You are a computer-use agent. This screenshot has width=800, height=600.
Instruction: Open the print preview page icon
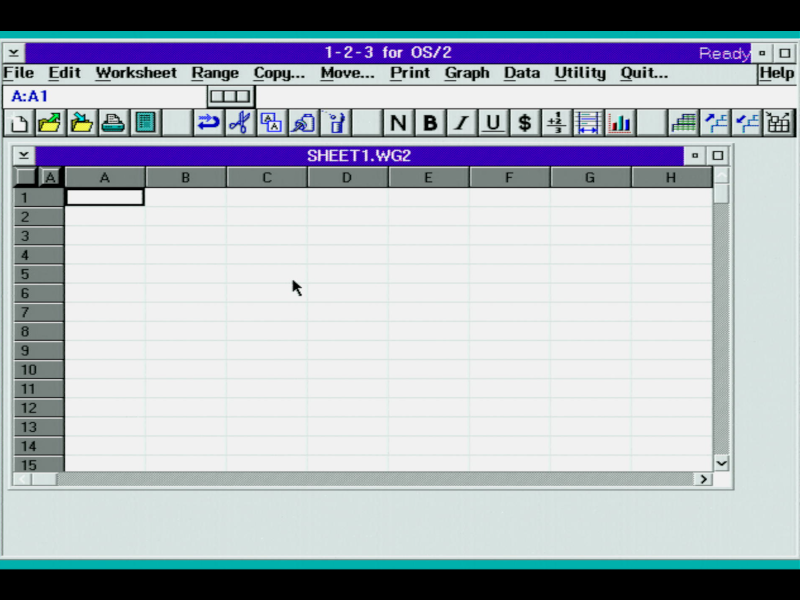(x=145, y=122)
